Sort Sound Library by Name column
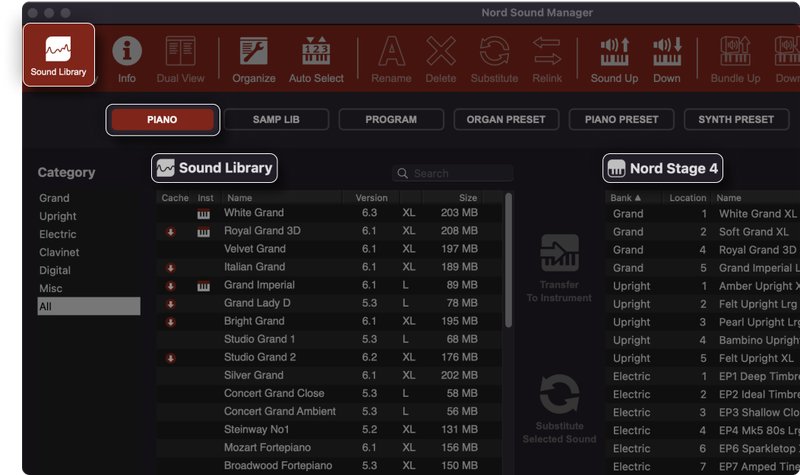Image resolution: width=800 pixels, height=475 pixels. (240, 197)
